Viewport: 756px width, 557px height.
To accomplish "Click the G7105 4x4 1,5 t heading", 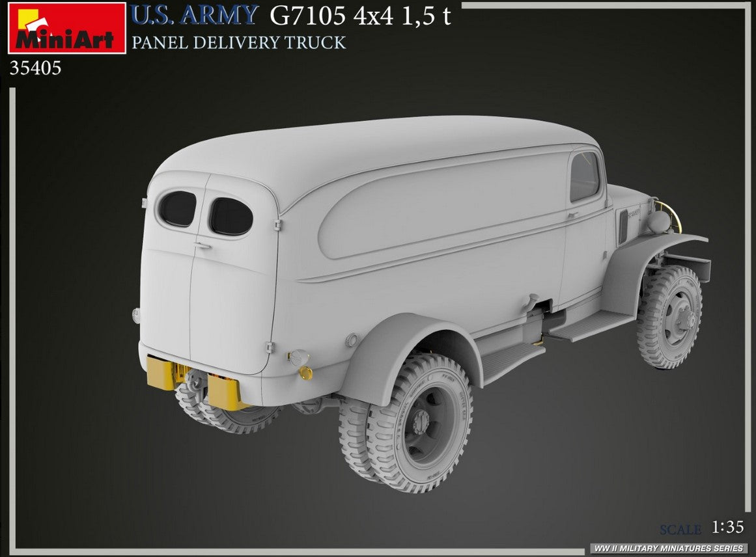I will [x=360, y=16].
